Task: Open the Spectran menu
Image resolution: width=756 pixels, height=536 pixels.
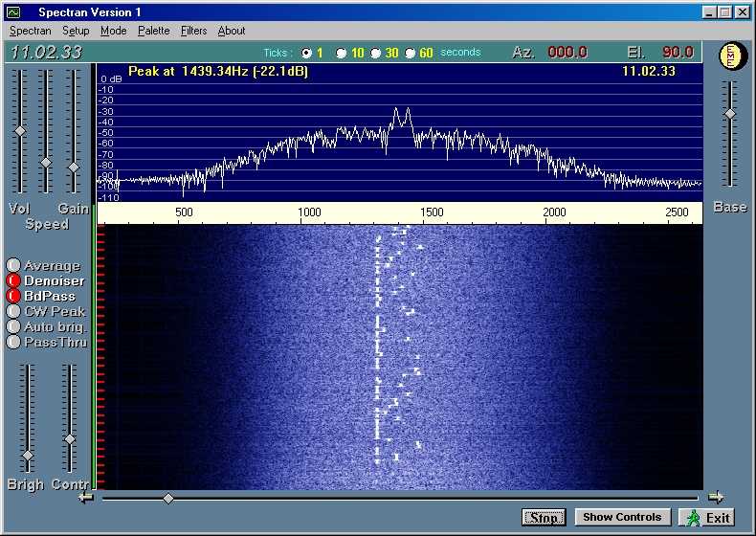Action: 31,31
